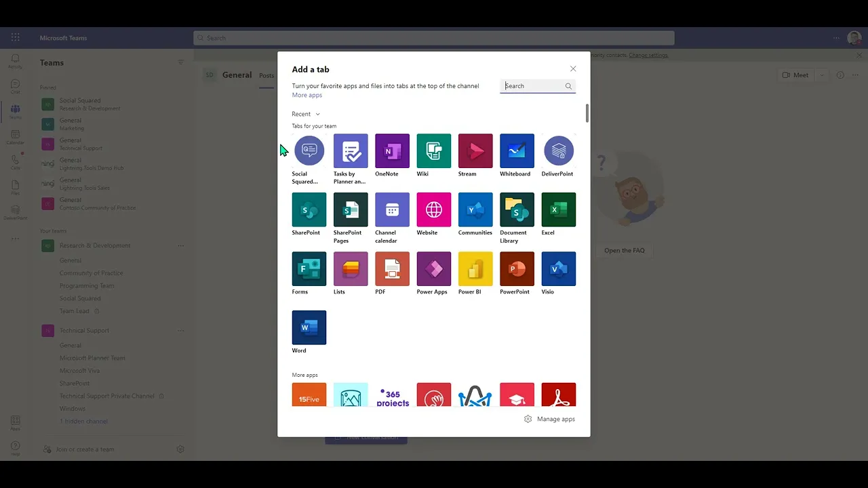Pick the Communities (Yammer) app
The width and height of the screenshot is (868, 488).
(x=475, y=209)
